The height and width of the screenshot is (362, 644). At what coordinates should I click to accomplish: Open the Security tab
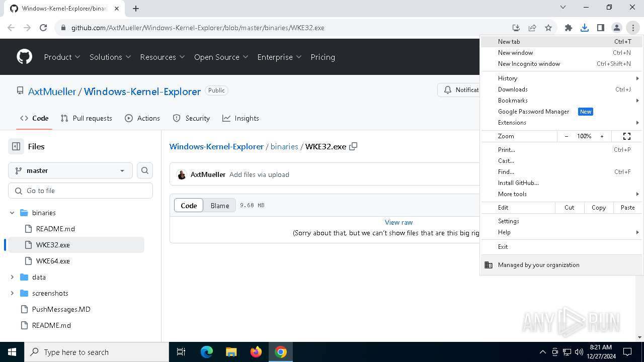(x=191, y=118)
